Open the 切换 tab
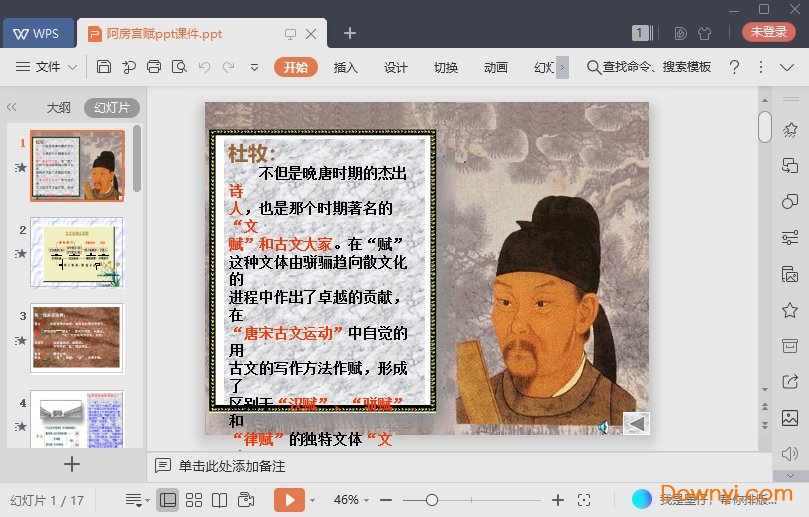Image resolution: width=809 pixels, height=517 pixels. click(x=446, y=67)
